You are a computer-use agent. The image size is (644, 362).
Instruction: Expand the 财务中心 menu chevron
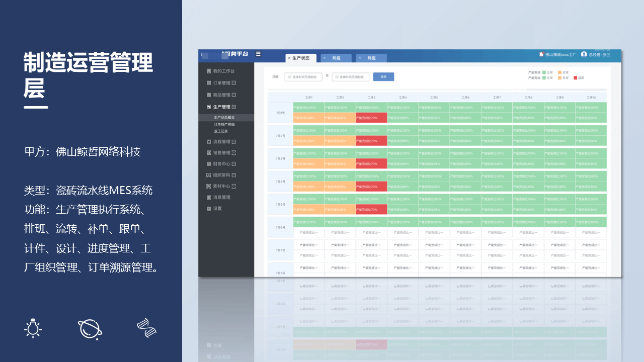234,164
